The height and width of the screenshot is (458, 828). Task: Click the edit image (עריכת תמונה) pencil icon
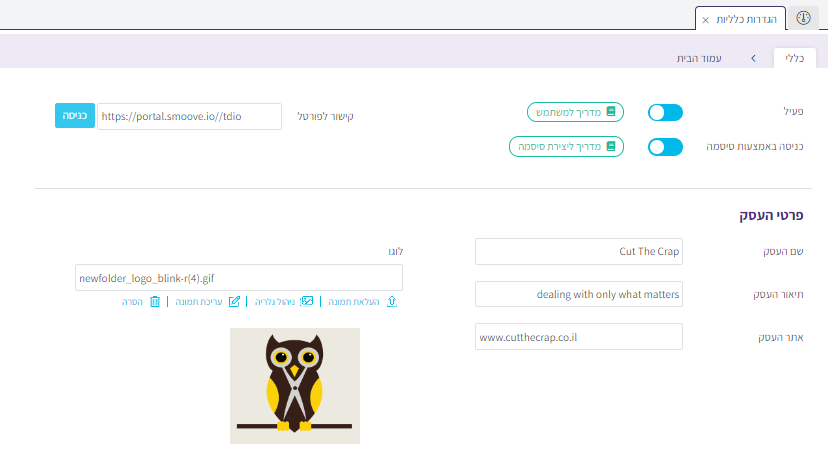tap(234, 301)
